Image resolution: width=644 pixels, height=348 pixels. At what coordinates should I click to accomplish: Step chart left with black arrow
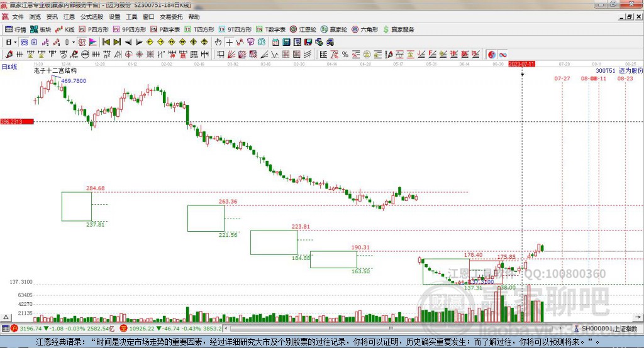coord(128,42)
